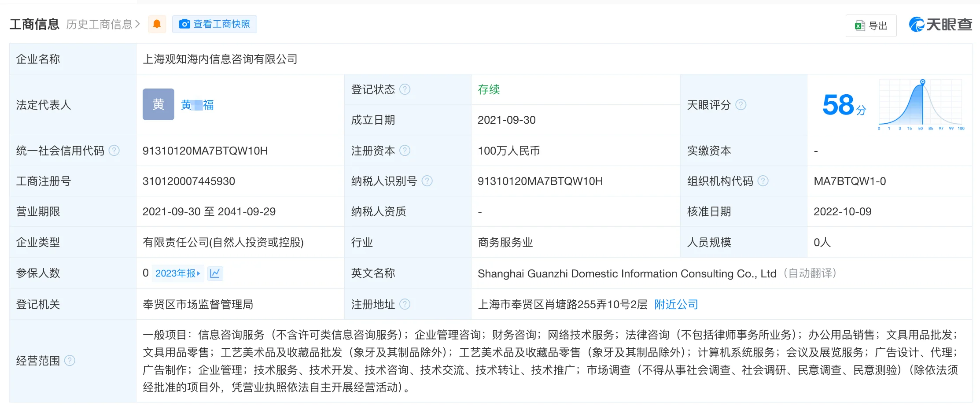This screenshot has width=980, height=406.
Task: Click company type 有限责任公司(自然人投资或控股)
Action: coord(223,242)
